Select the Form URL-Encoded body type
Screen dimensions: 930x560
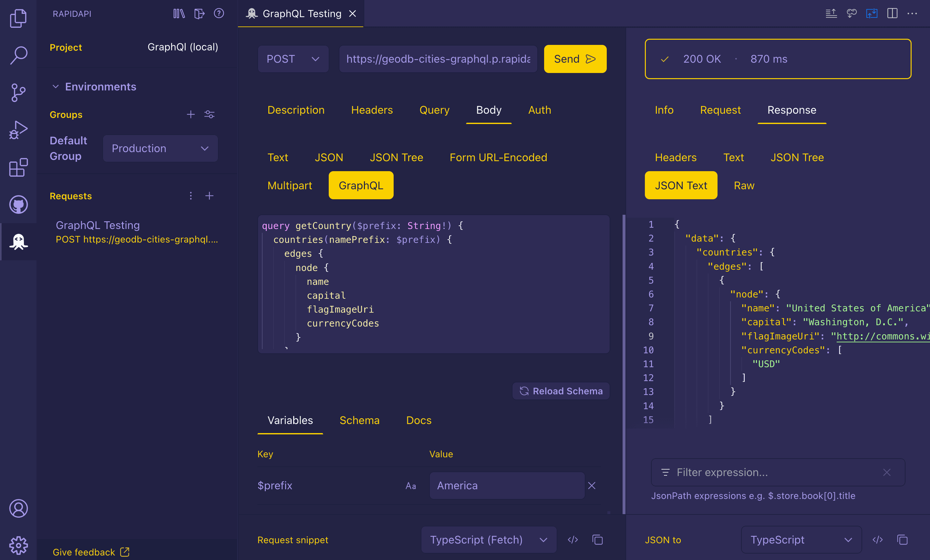[498, 157]
